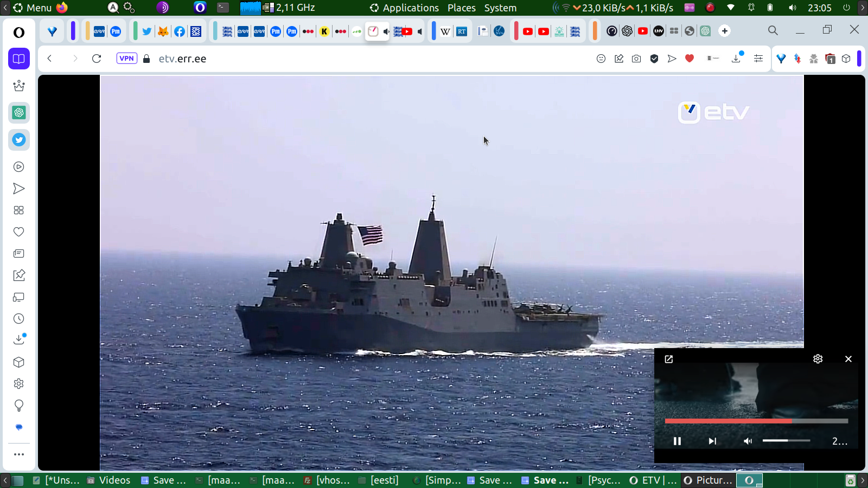The width and height of the screenshot is (868, 488).
Task: Click the red heart bookmark icon in address bar
Action: [690, 59]
